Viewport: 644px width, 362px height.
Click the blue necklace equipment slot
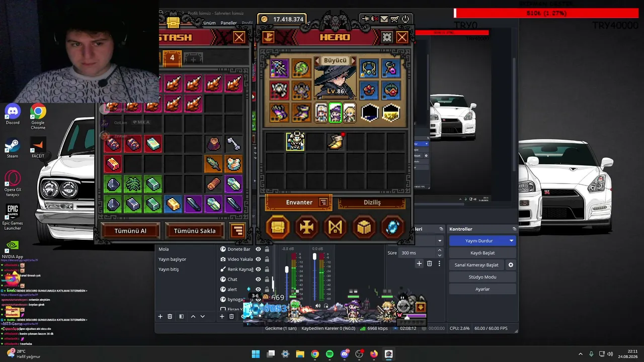click(x=369, y=68)
